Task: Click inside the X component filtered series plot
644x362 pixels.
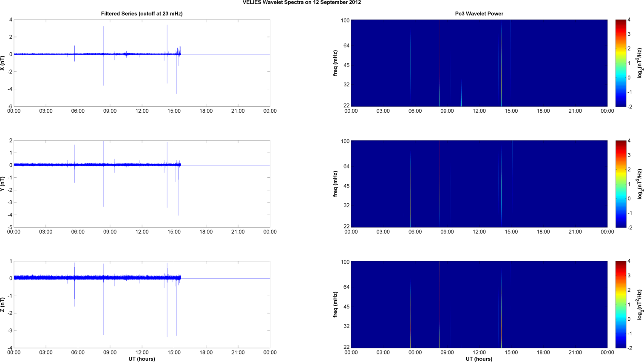Action: (x=142, y=63)
